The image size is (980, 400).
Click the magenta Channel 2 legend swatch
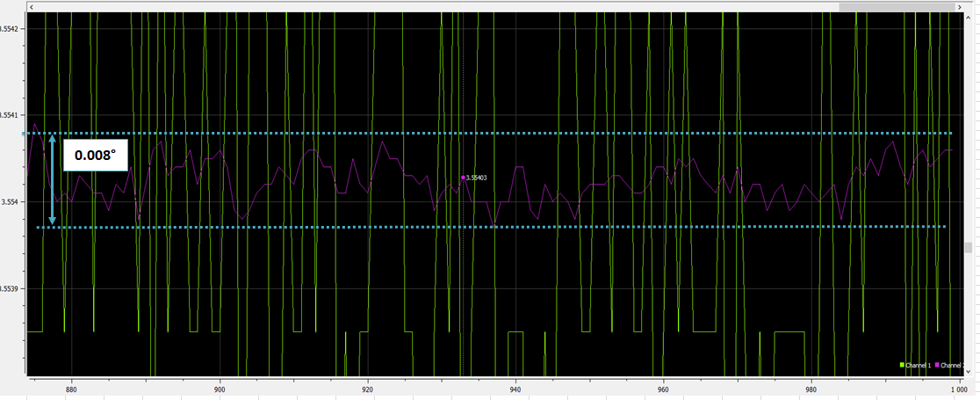(x=937, y=365)
